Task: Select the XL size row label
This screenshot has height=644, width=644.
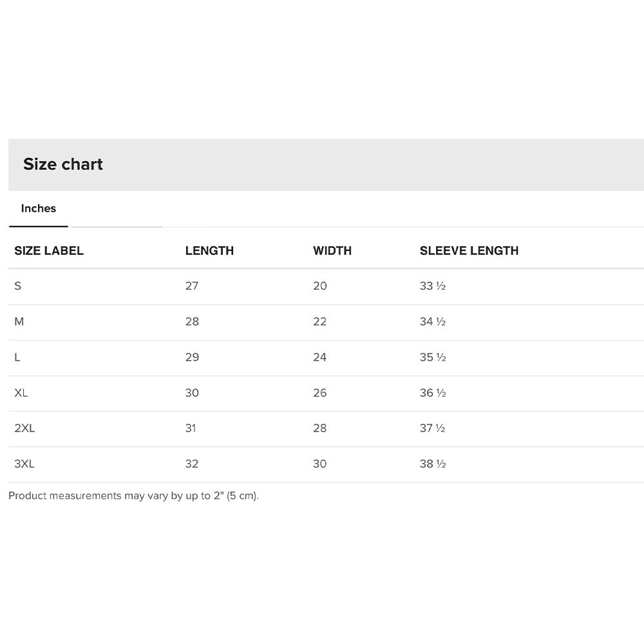Action: pyautogui.click(x=21, y=393)
